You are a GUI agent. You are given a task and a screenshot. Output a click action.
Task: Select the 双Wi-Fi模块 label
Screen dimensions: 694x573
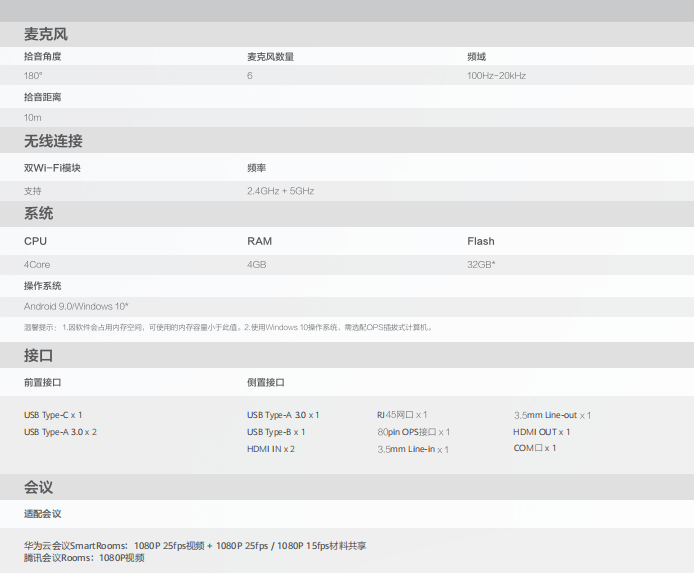[x=52, y=168]
